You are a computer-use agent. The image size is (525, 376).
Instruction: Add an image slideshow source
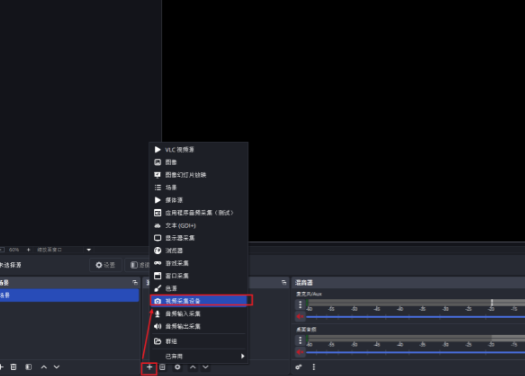(199, 175)
